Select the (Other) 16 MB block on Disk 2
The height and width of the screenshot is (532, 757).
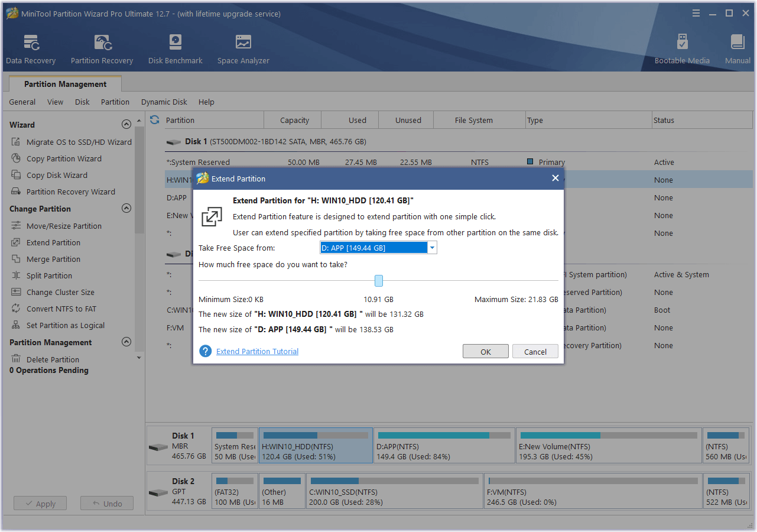click(x=282, y=491)
